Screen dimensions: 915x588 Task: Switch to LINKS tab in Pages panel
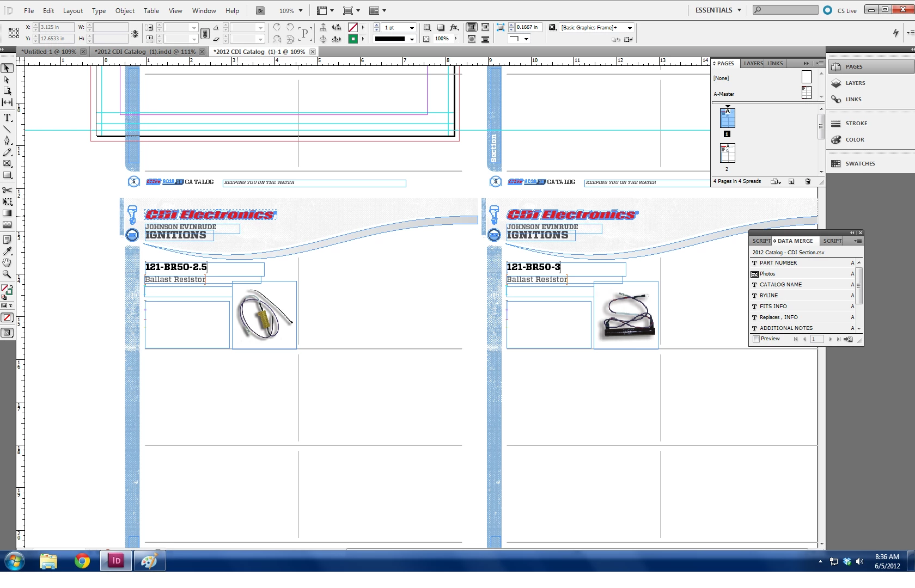point(775,63)
